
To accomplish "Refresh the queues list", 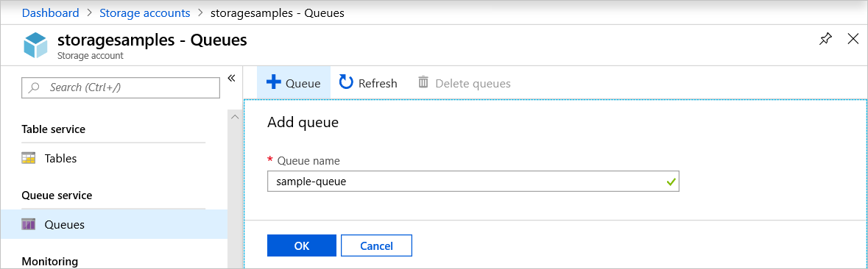I will tap(368, 83).
